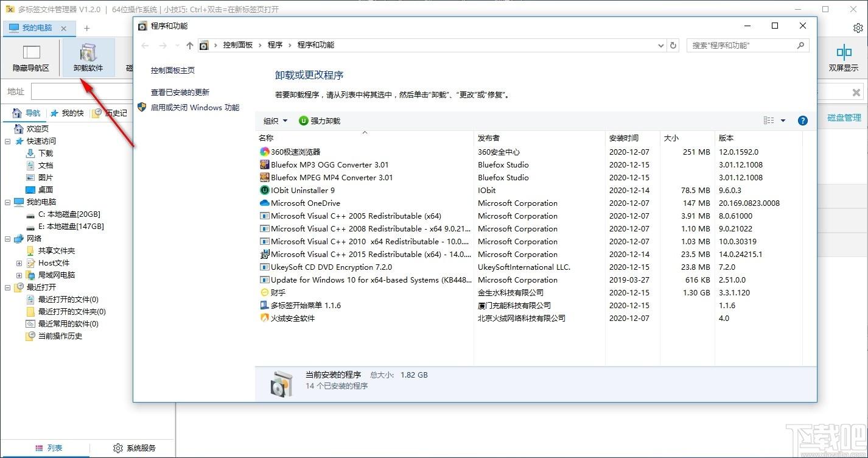868x458 pixels.
Task: Select UkeySoft CD DVD Encryption 7.2.0
Action: [x=530, y=267]
